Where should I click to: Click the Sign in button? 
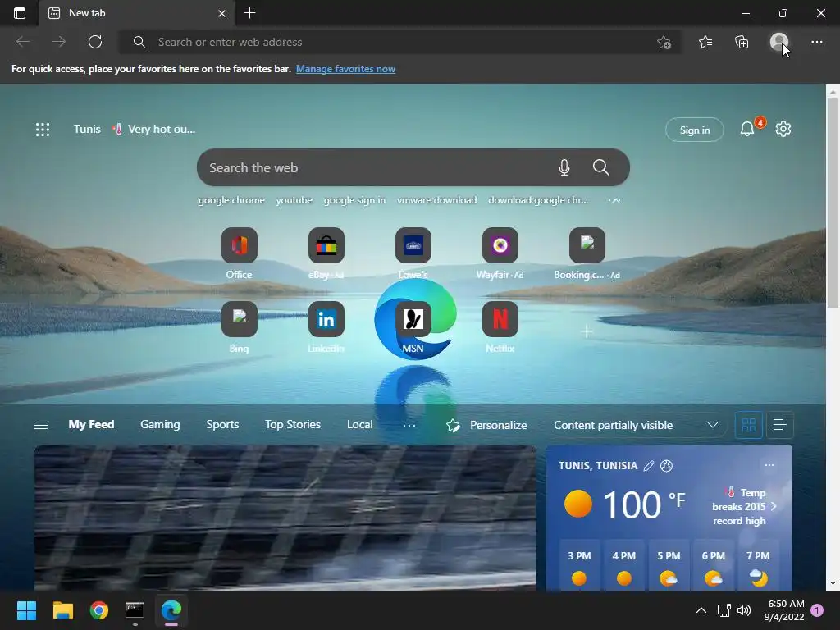(694, 130)
